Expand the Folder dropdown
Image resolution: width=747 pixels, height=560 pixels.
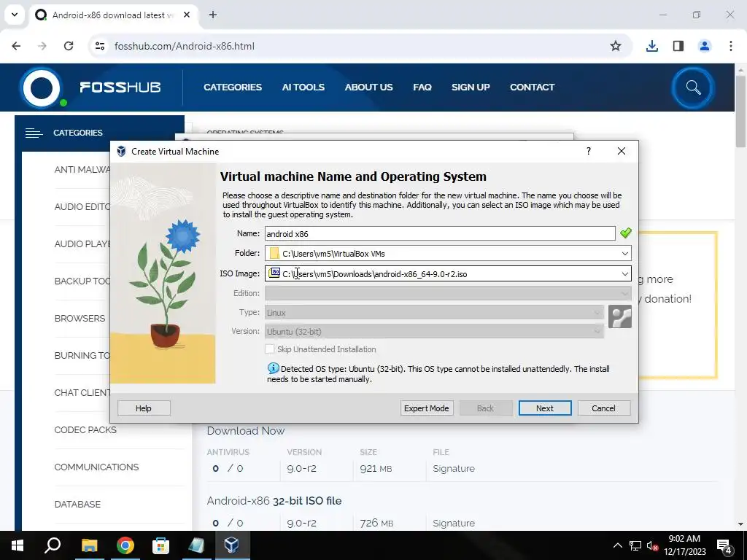(x=624, y=253)
